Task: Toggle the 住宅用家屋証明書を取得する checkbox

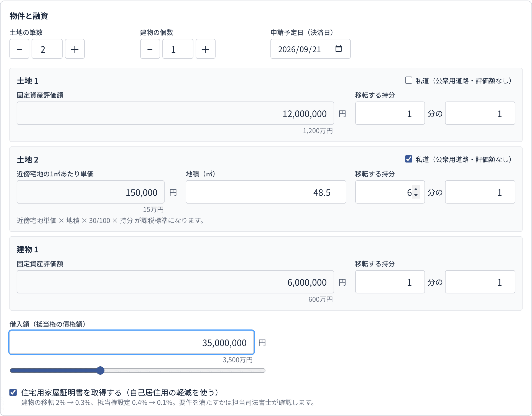Action: (x=13, y=392)
